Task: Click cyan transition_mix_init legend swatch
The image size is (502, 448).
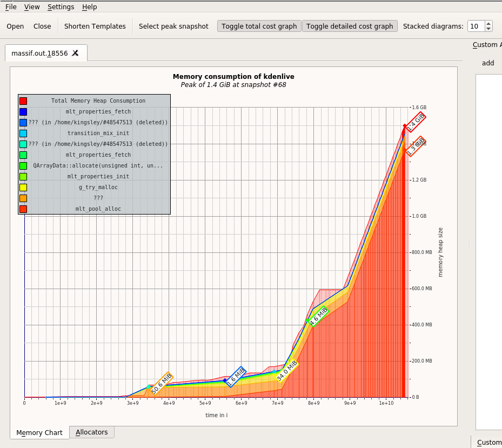Action: point(23,133)
